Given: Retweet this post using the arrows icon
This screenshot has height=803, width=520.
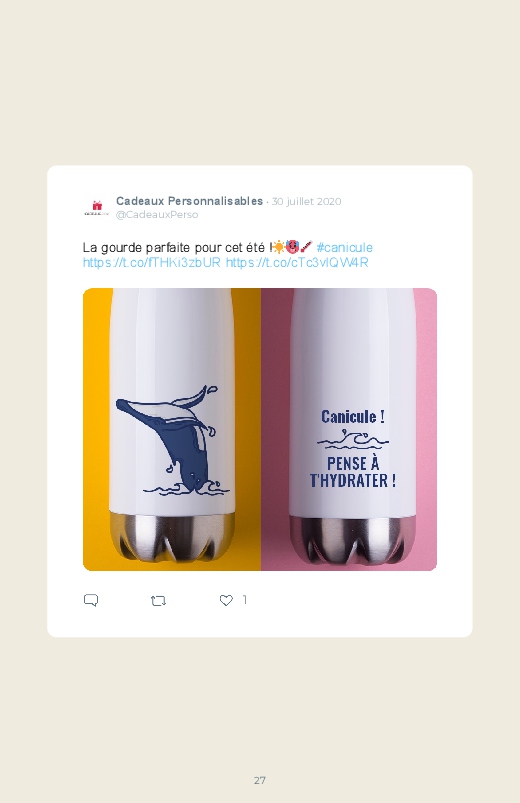Looking at the screenshot, I should [158, 600].
